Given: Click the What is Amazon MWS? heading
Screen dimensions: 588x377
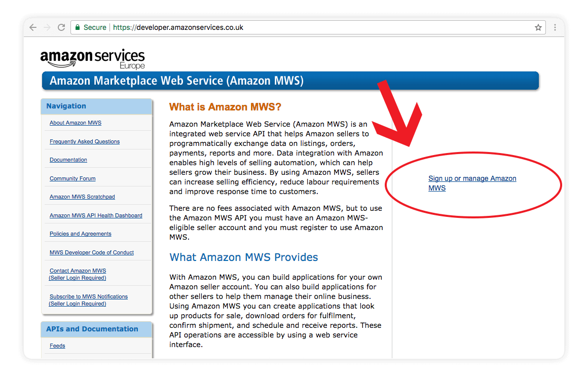Looking at the screenshot, I should pyautogui.click(x=225, y=107).
